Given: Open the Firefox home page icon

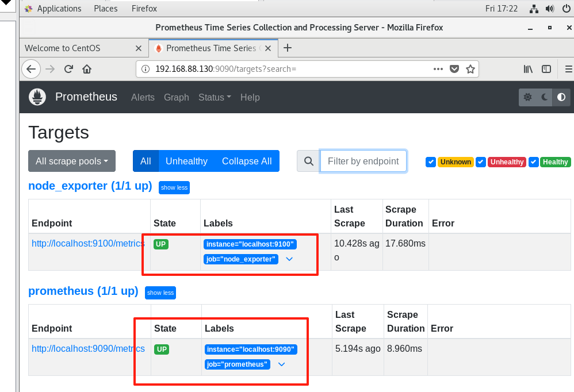Looking at the screenshot, I should coord(87,69).
